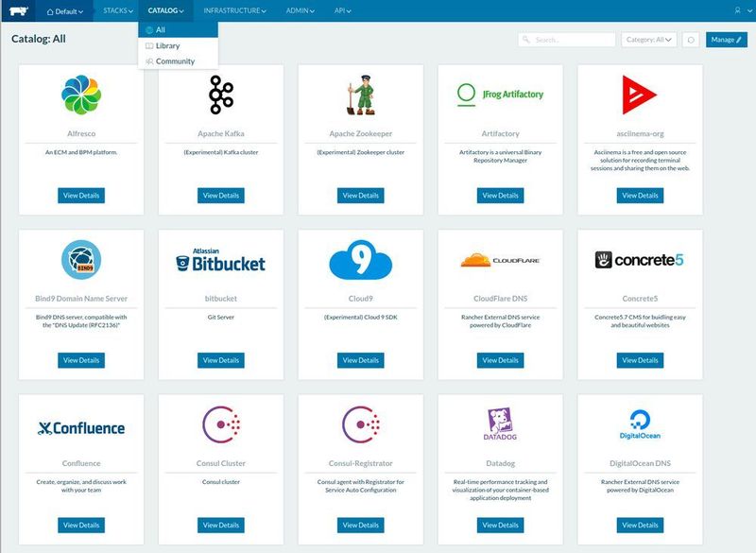Click the Rancher cow logo
Image resolution: width=756 pixels, height=553 pixels.
pyautogui.click(x=18, y=10)
